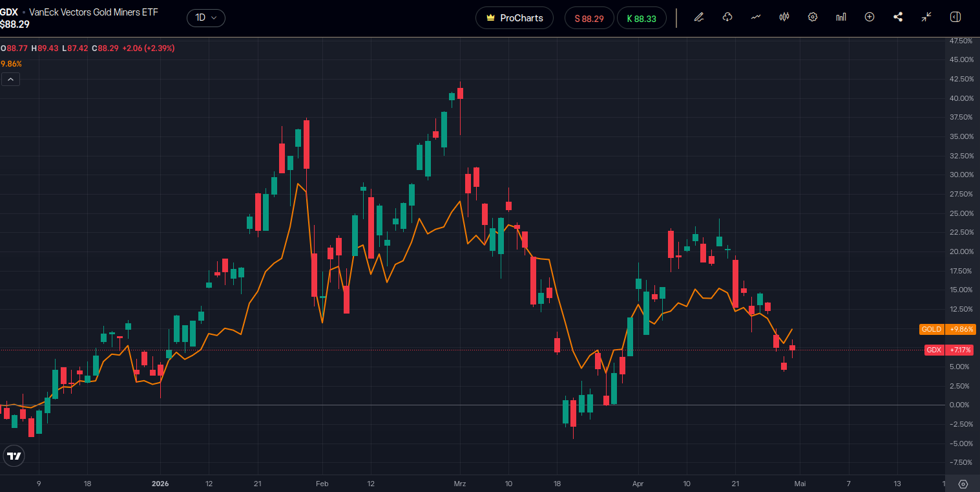Click the Mai label on time axis

coord(800,484)
